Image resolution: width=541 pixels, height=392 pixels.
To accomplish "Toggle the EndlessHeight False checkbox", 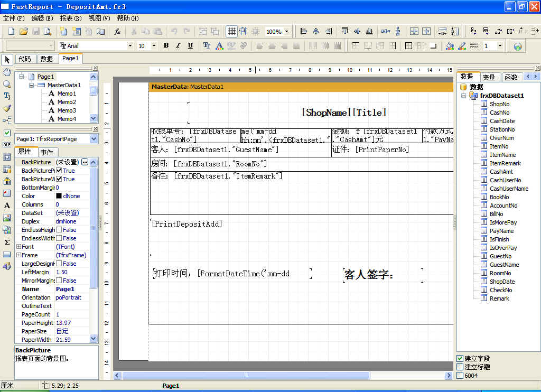I will coord(59,230).
